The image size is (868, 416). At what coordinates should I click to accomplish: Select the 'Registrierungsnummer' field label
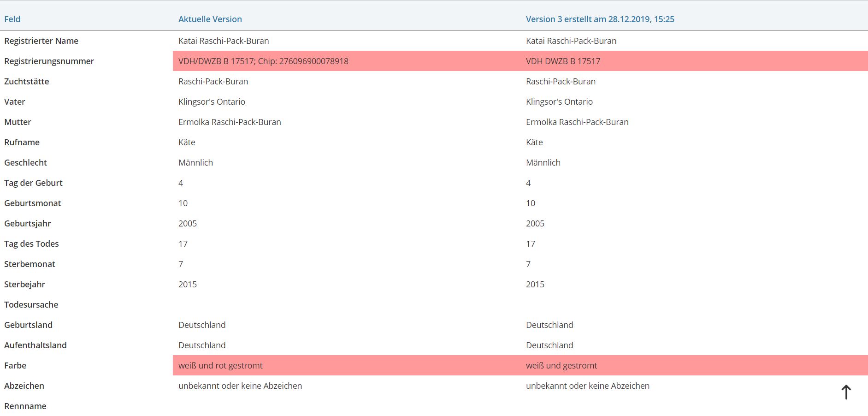[x=49, y=61]
